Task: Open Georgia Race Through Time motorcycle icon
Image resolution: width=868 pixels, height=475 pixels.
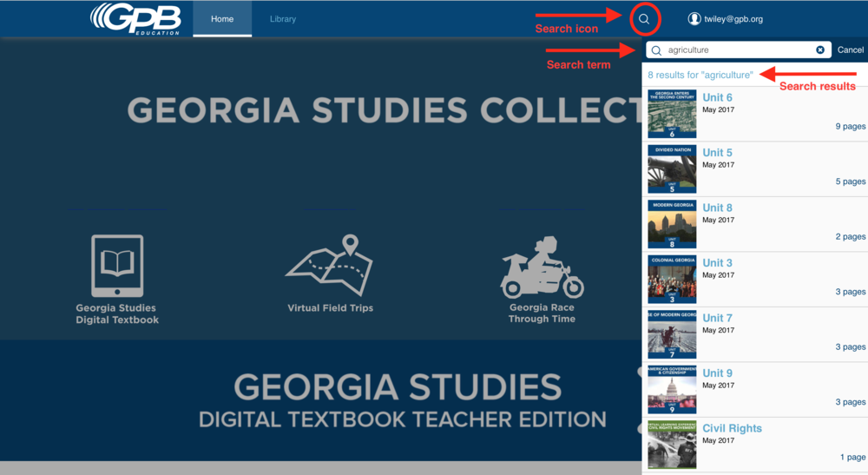Action: pyautogui.click(x=542, y=267)
